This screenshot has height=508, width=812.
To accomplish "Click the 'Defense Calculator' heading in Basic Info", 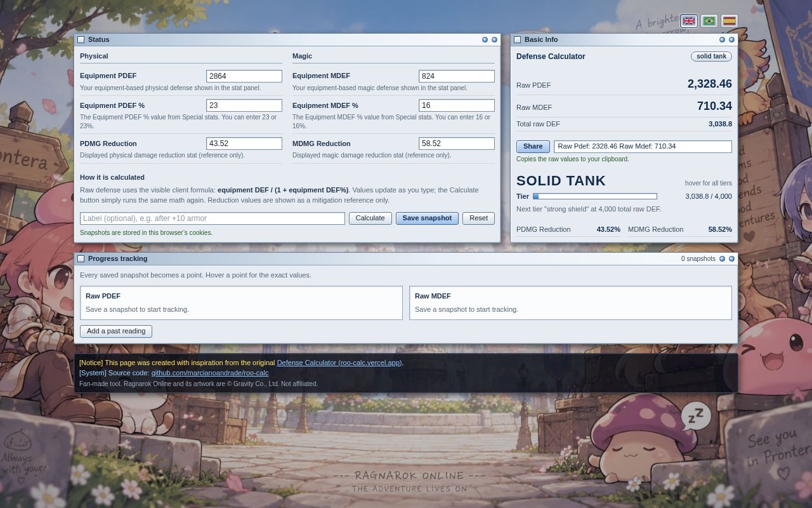I will [551, 57].
